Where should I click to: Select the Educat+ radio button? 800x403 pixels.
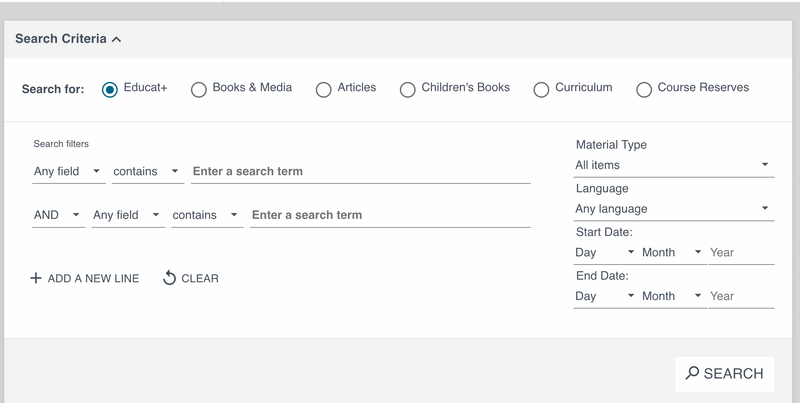coord(110,89)
